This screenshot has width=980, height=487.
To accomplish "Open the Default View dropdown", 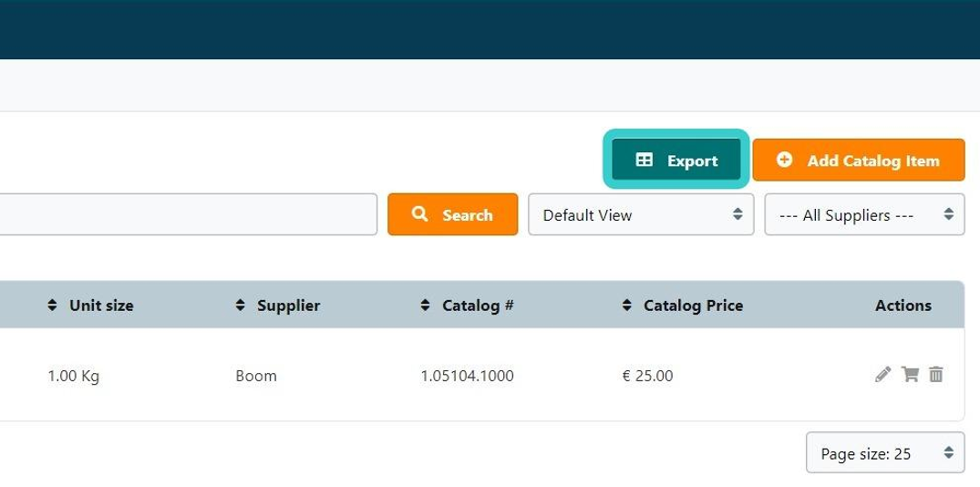I will click(641, 214).
